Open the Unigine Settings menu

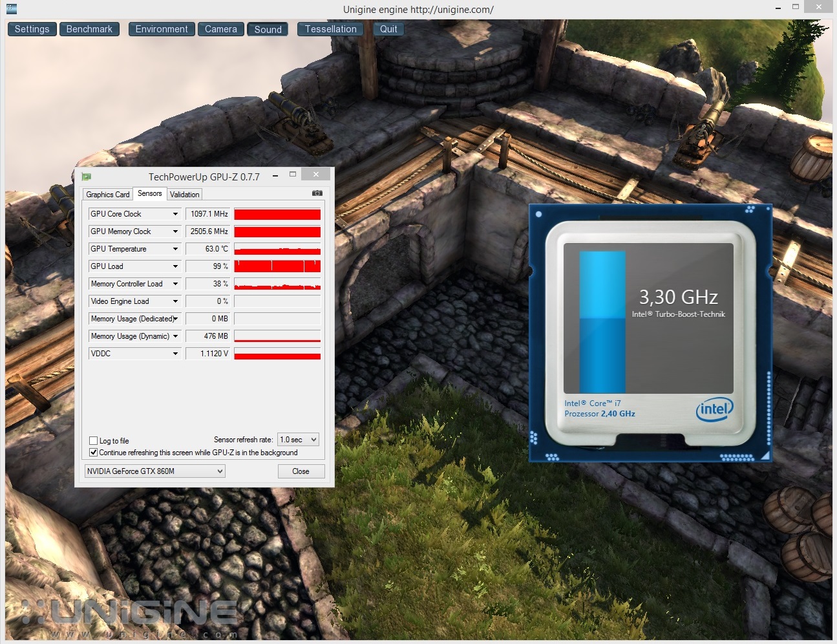[x=32, y=29]
